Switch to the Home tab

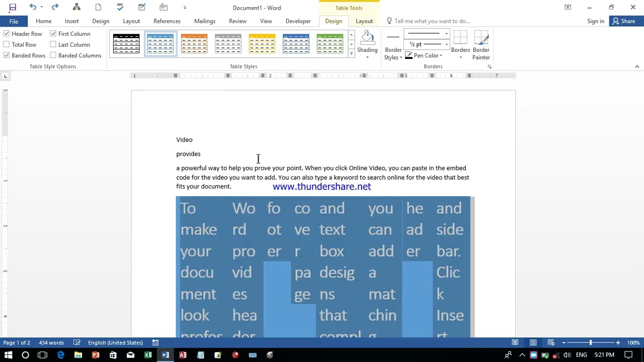click(x=43, y=21)
